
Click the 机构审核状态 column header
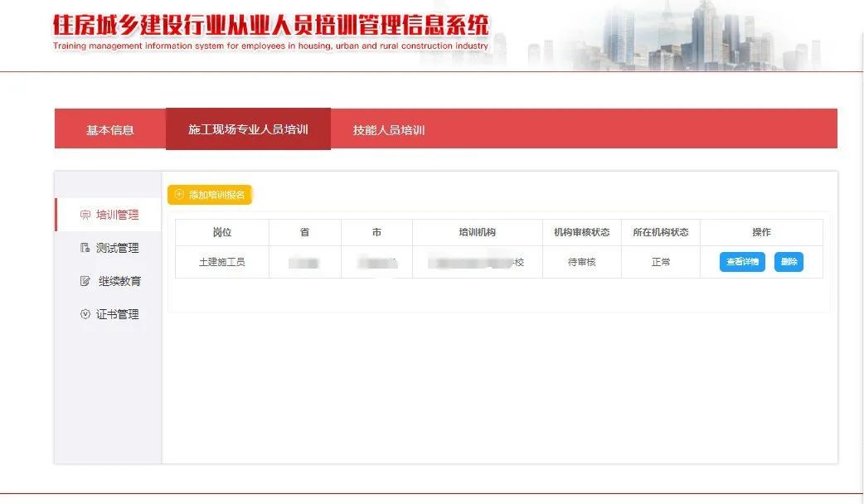[x=581, y=233]
